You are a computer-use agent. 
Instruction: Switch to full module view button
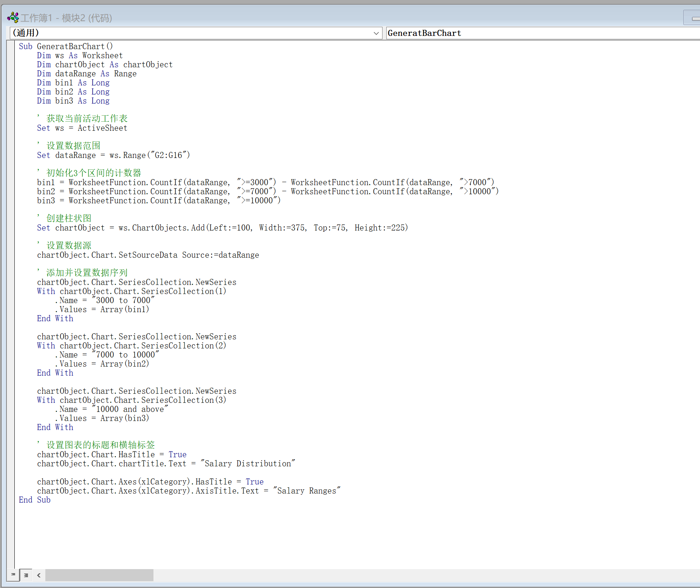pyautogui.click(x=26, y=575)
